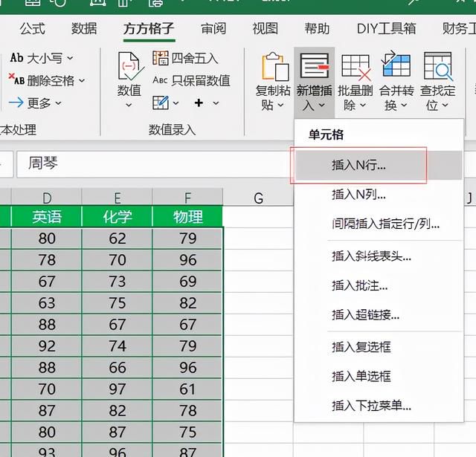
Task: Expand the 删除空格 dropdown arrow
Action: (82, 81)
